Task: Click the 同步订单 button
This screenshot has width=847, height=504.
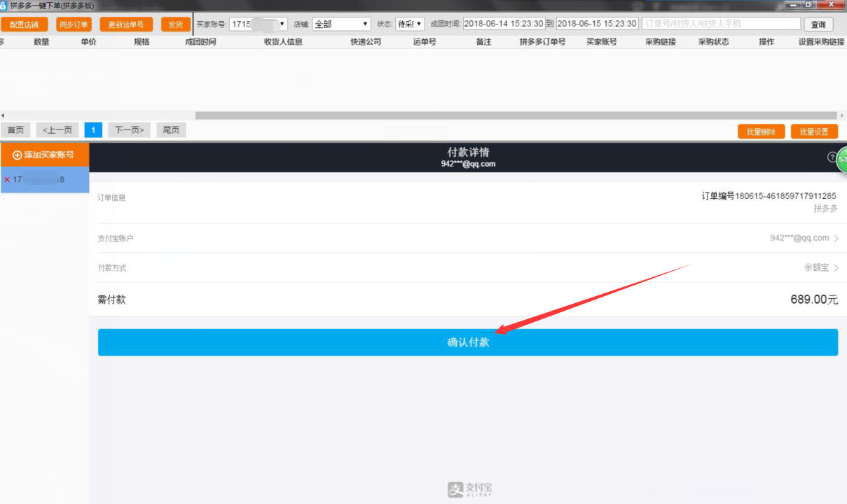Action: coord(74,24)
